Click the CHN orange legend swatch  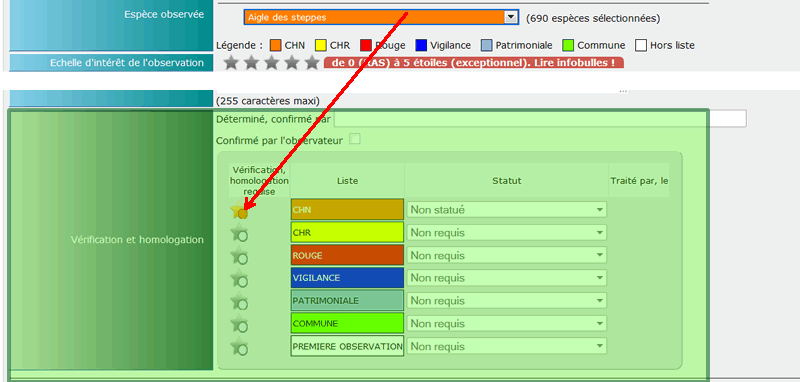pos(276,45)
